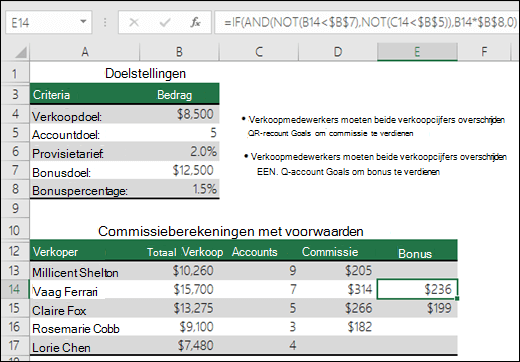Click the Commissieberekeningen met voorwaarden title
The height and width of the screenshot is (362, 520).
pos(231,231)
